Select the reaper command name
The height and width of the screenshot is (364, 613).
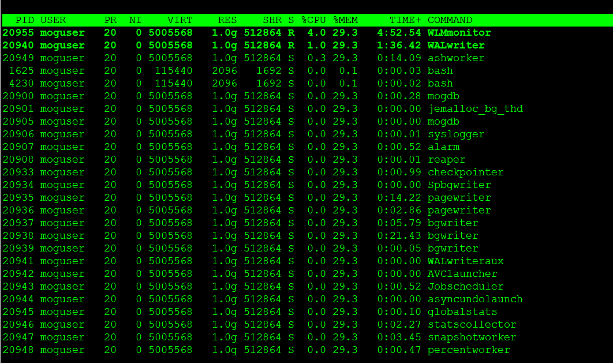(447, 160)
